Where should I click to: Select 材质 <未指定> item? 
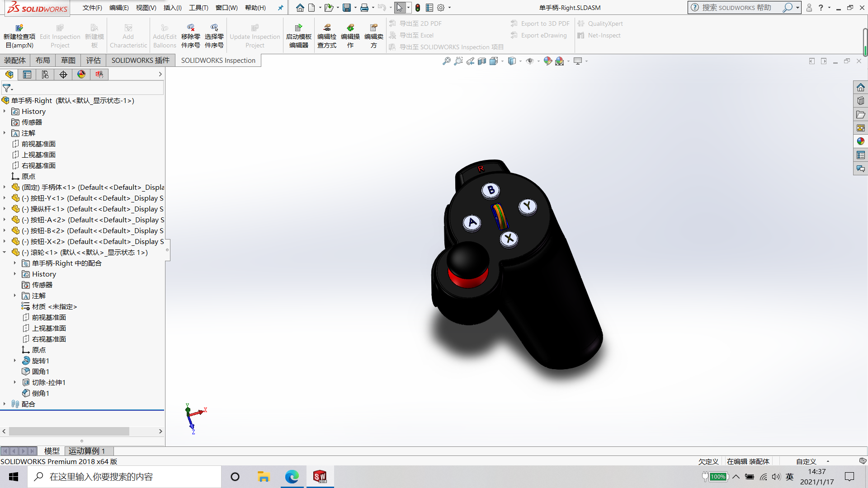pyautogui.click(x=54, y=306)
